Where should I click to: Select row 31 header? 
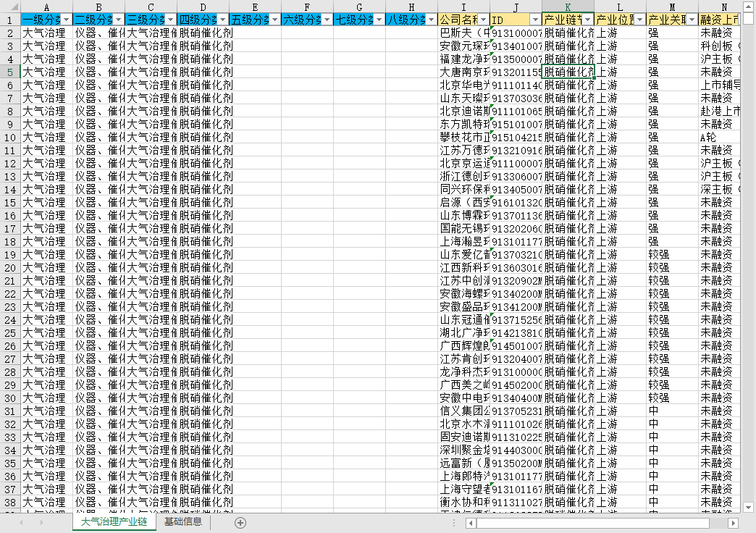point(10,411)
